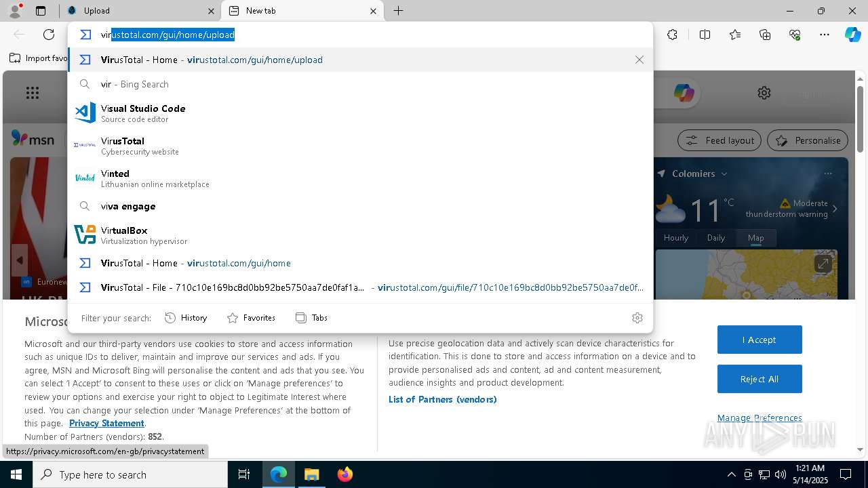Screen dimensions: 868x488
Task: Switch weather view to Hourly
Action: (676, 238)
